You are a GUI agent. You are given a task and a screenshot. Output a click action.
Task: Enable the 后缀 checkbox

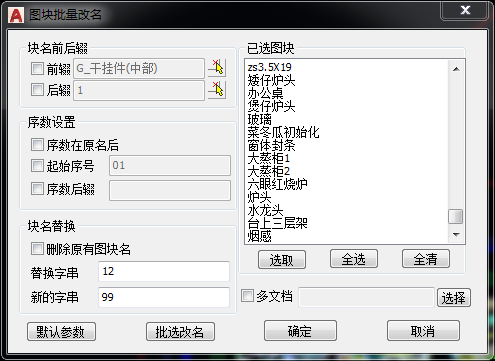37,89
